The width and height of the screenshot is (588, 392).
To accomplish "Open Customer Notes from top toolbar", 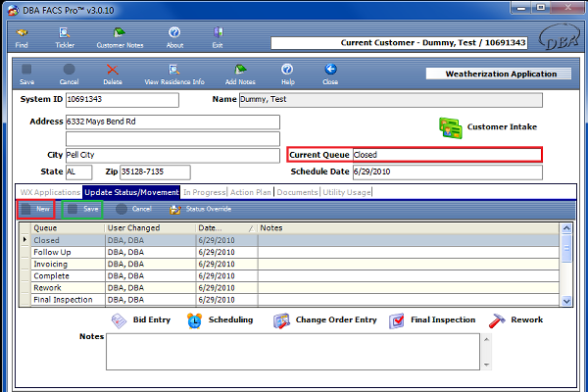I will [x=120, y=38].
